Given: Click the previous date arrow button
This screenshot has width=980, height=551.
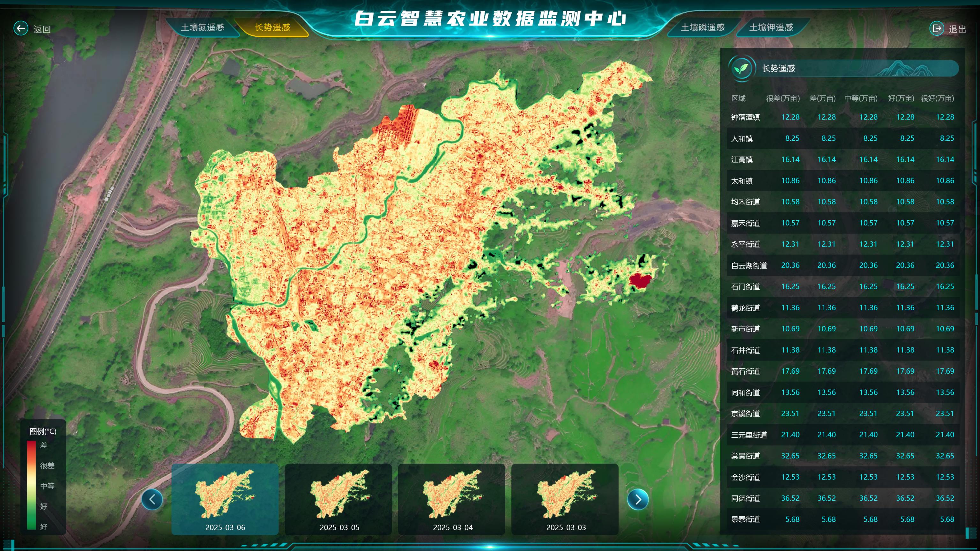Looking at the screenshot, I should click(x=152, y=499).
